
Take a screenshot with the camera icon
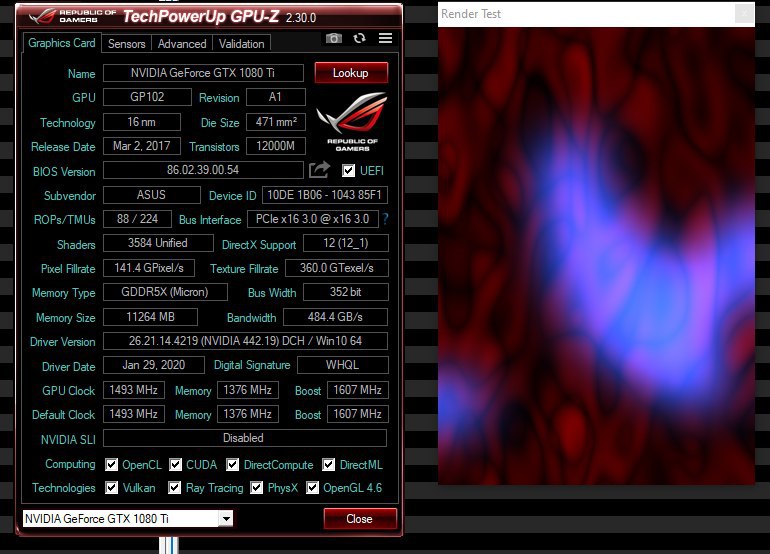[333, 38]
